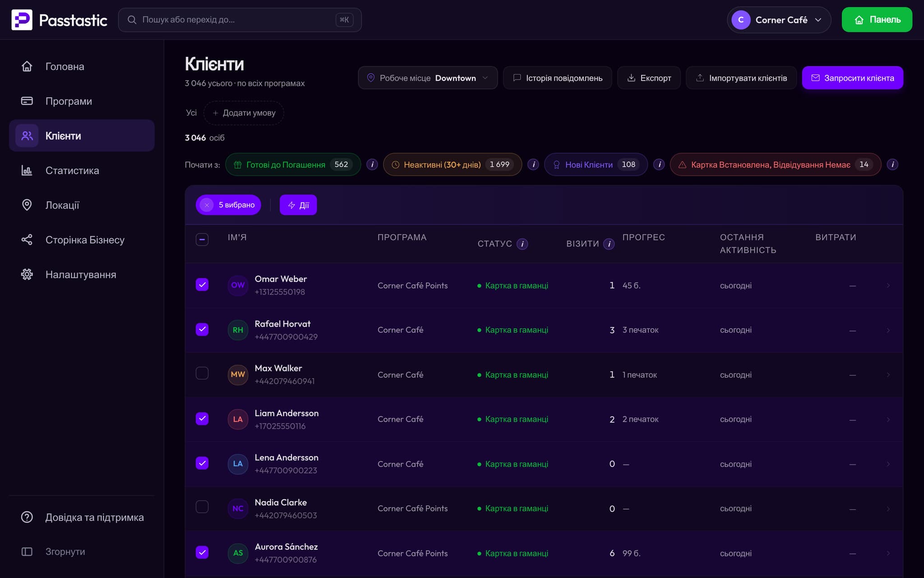The width and height of the screenshot is (924, 578).
Task: Click the Corner Café account avatar C
Action: pos(741,20)
